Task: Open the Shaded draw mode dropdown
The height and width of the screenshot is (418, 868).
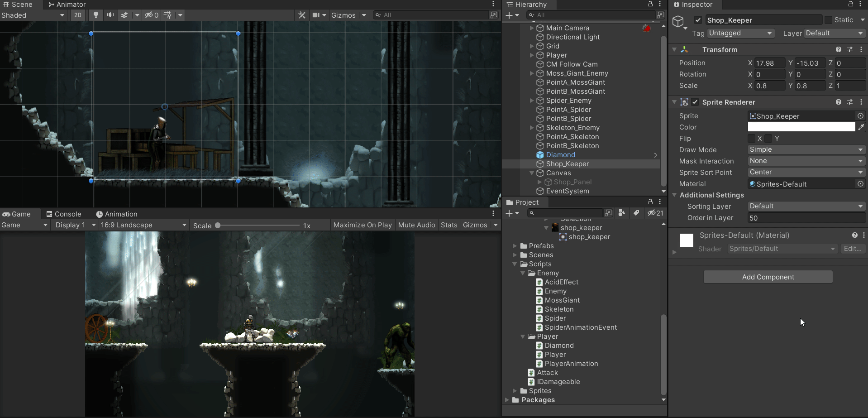Action: 33,15
